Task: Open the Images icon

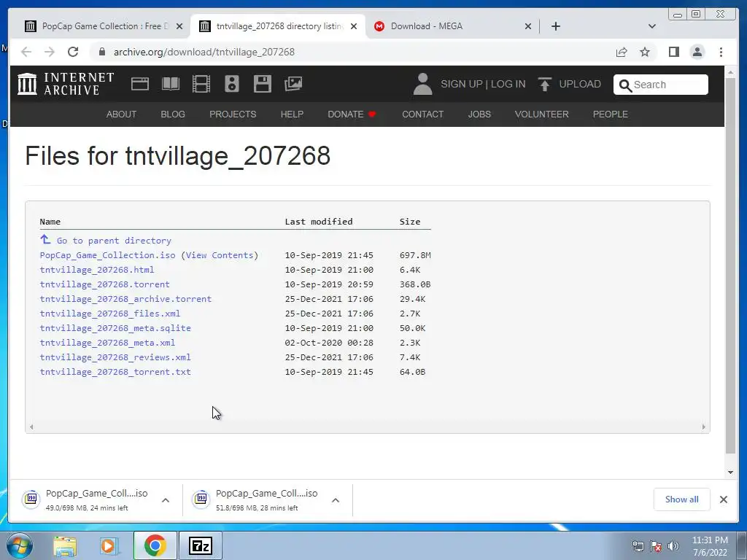Action: click(x=293, y=84)
